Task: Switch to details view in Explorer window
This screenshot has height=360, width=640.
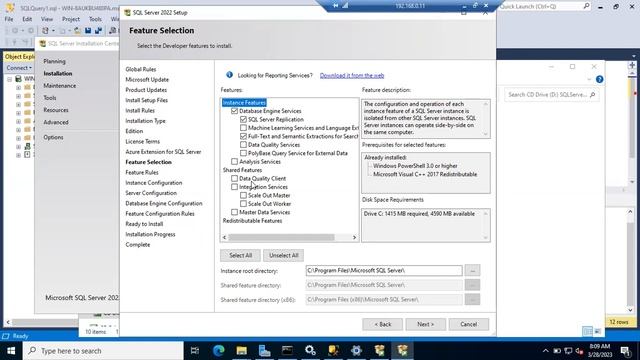Action: point(587,331)
